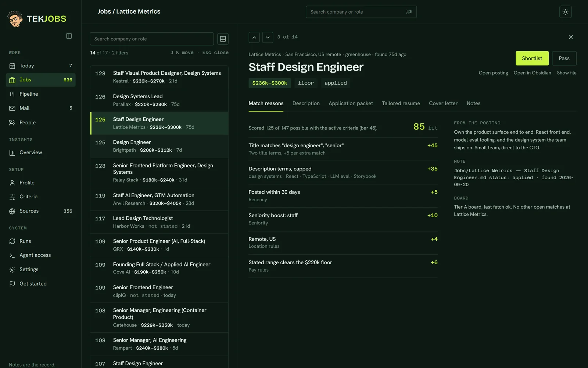Click the Profile person icon
This screenshot has width=588, height=368.
(x=12, y=183)
